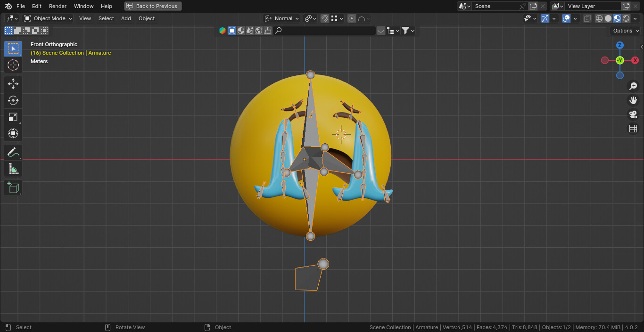The image size is (644, 332).
Task: Choose the Invert selection mode icon
Action: coord(35,31)
